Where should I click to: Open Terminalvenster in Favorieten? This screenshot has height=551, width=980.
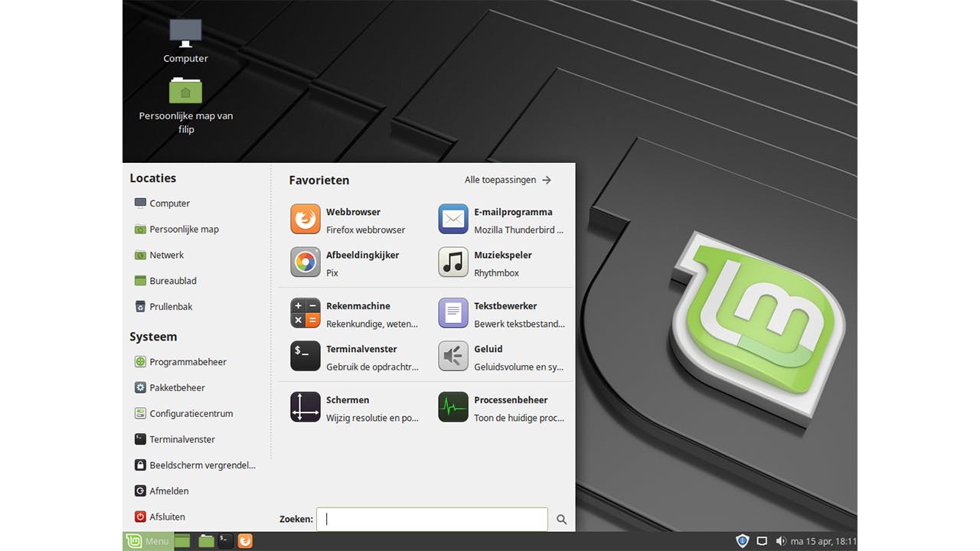pyautogui.click(x=354, y=357)
